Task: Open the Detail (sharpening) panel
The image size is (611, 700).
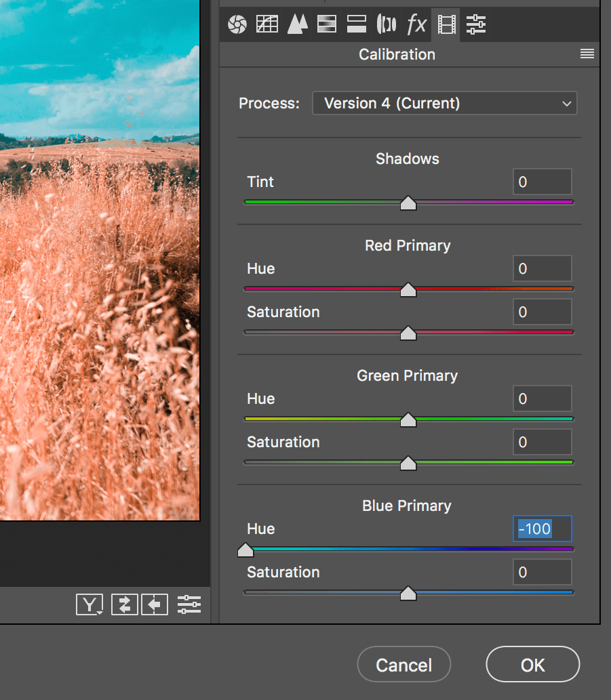Action: tap(297, 24)
